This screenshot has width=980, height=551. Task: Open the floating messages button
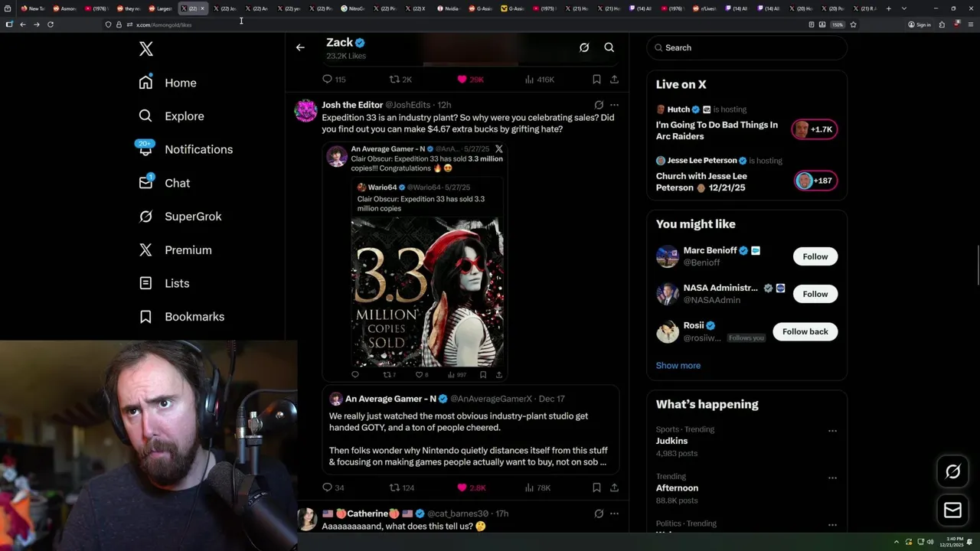pos(952,510)
